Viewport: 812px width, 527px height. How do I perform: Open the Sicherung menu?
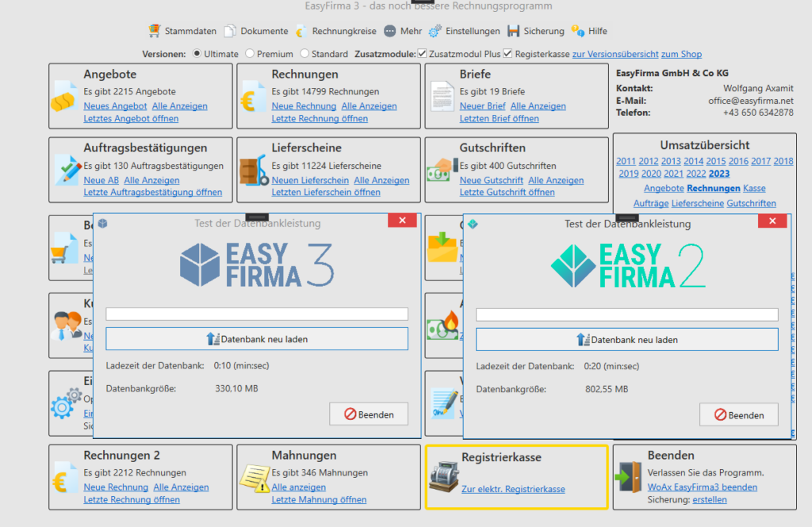tap(536, 31)
